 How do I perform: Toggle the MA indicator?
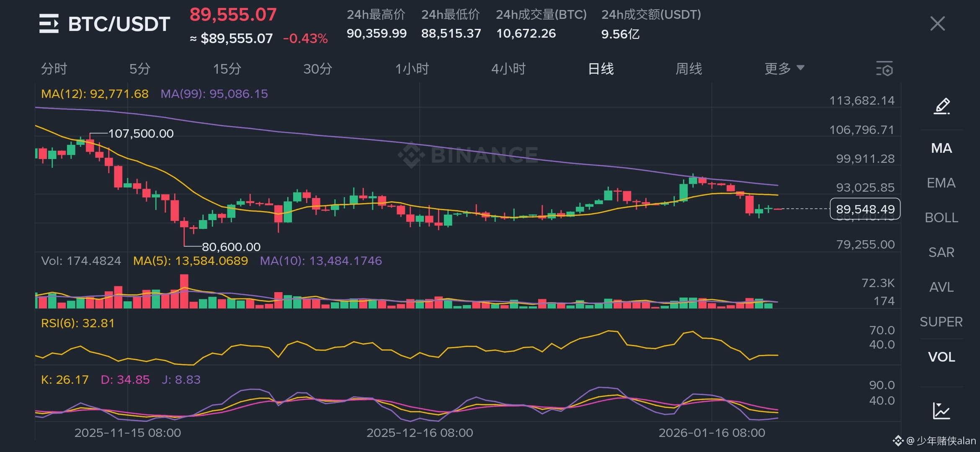click(x=941, y=148)
